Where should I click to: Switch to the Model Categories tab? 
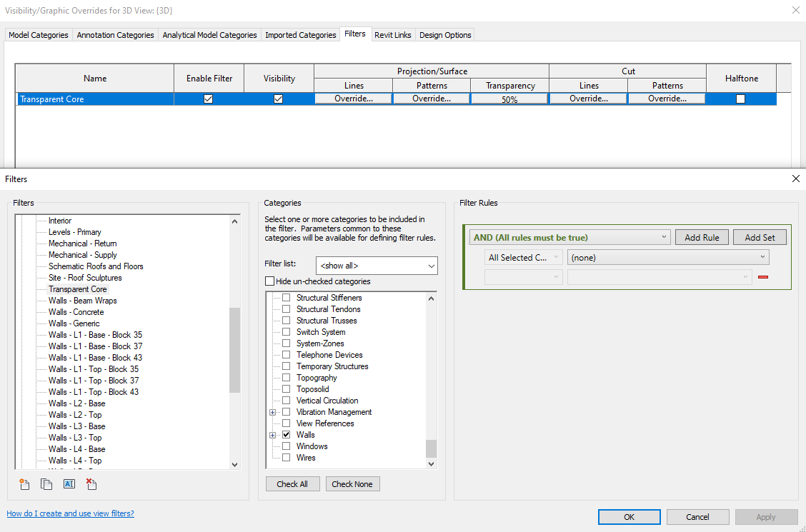pyautogui.click(x=38, y=34)
